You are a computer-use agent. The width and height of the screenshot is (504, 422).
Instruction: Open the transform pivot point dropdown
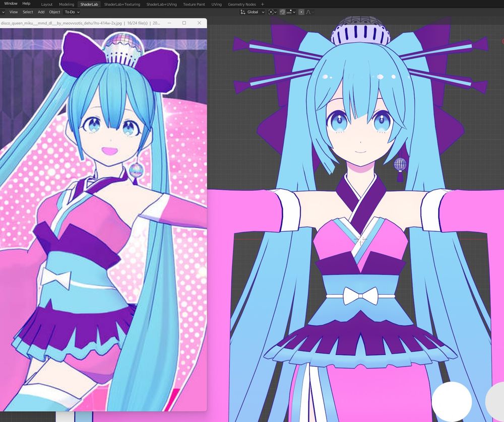[272, 12]
